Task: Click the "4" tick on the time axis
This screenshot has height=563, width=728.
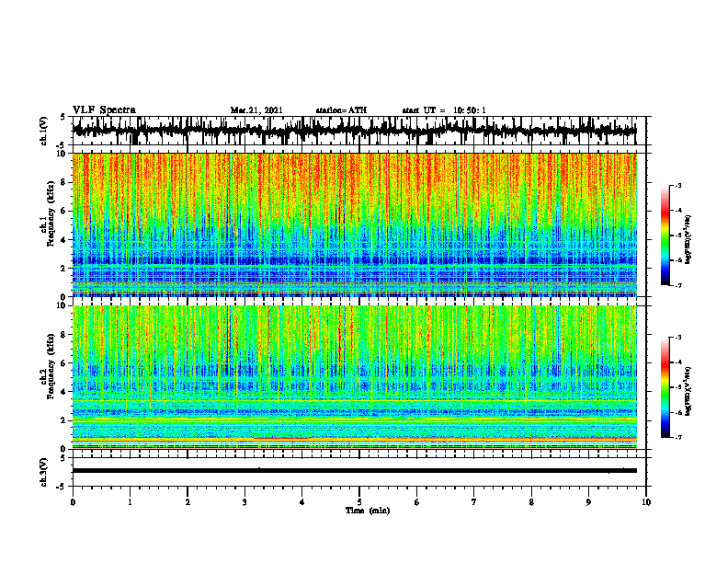Action: [302, 502]
